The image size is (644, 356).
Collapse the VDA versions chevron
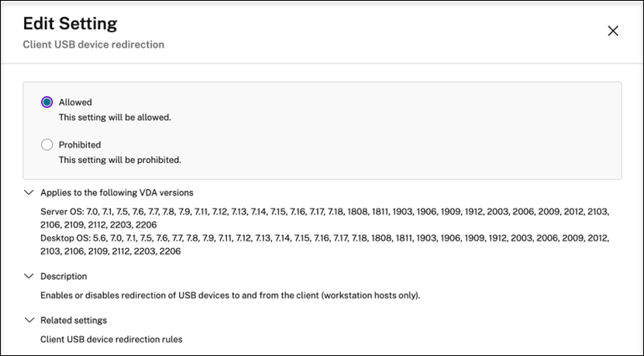(29, 192)
